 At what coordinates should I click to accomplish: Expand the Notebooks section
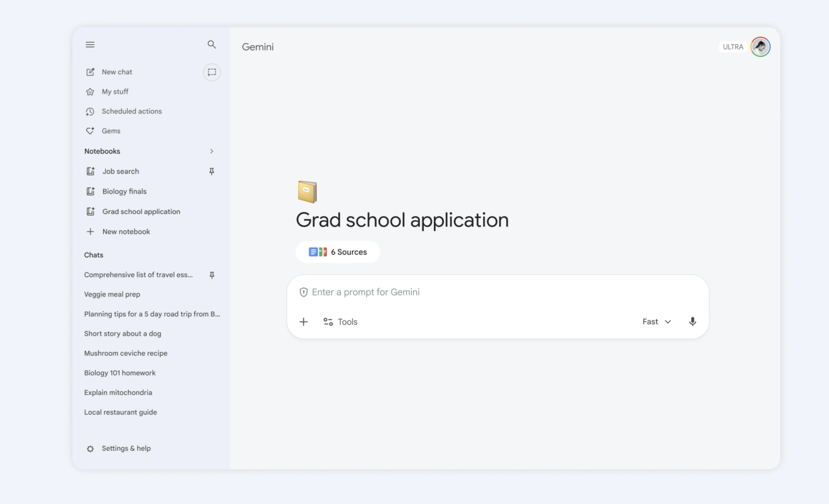tap(212, 151)
